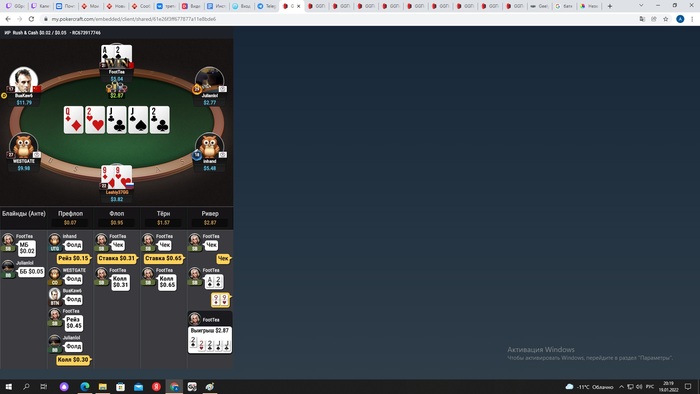Open the Chrome profile avatar menu
The width and height of the screenshot is (700, 394).
click(x=680, y=19)
